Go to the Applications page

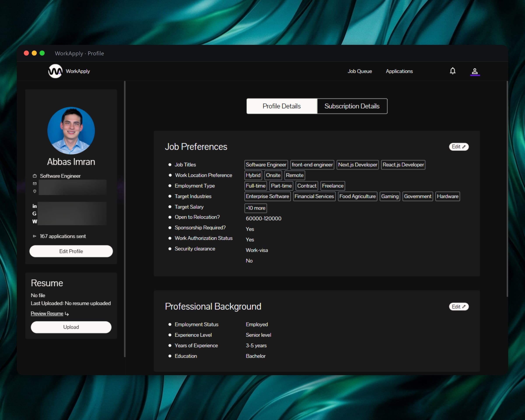(399, 71)
